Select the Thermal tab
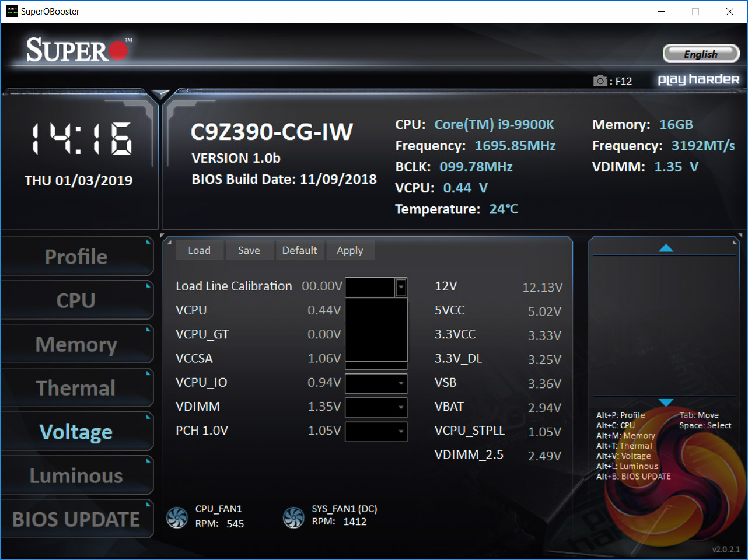 pyautogui.click(x=76, y=388)
